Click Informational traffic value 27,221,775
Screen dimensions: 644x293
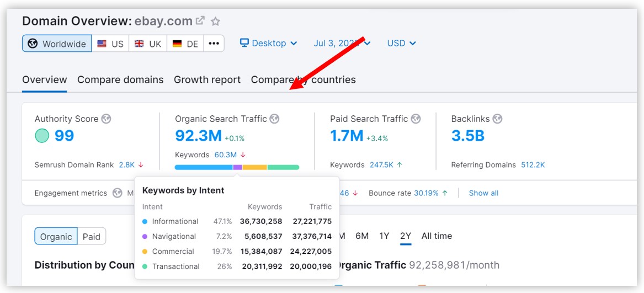(x=312, y=221)
